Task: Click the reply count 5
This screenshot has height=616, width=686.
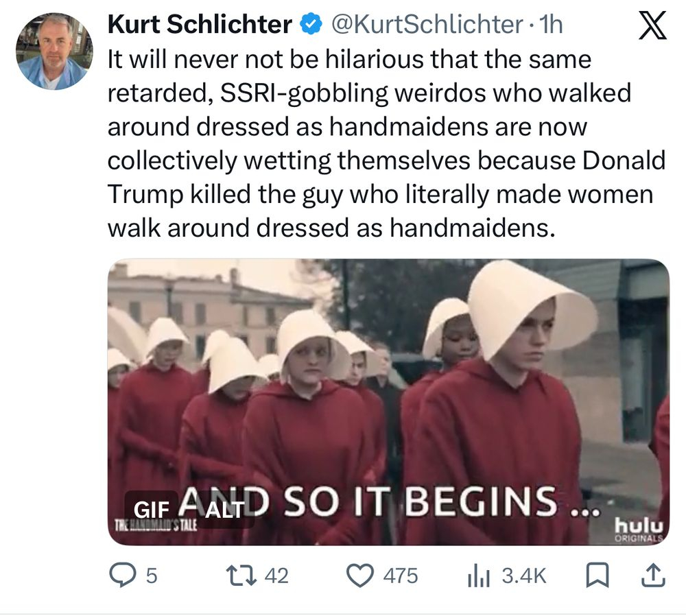Action: 152,576
